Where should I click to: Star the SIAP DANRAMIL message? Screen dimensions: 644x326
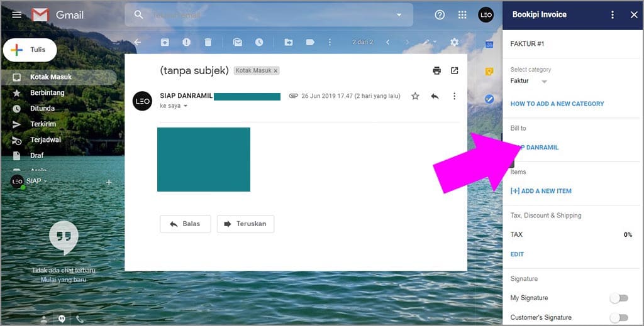click(415, 96)
